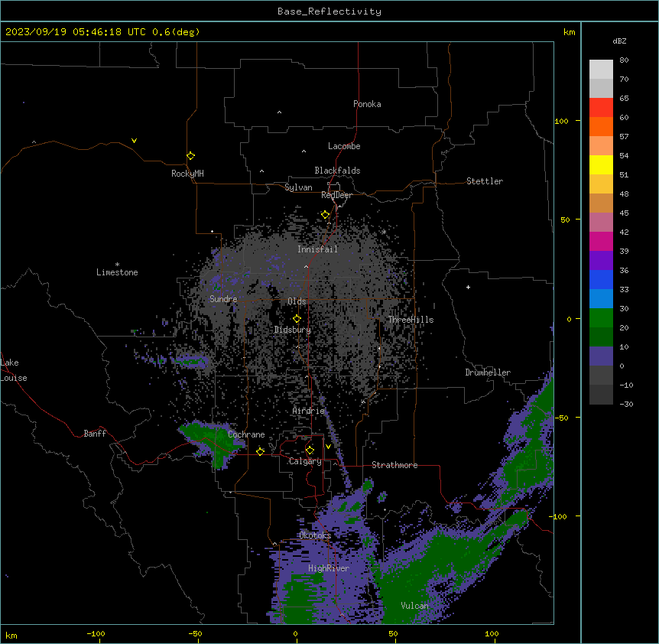Click the white caret marker southwest of Ponoka
Image resolution: width=659 pixels, height=644 pixels.
point(280,112)
